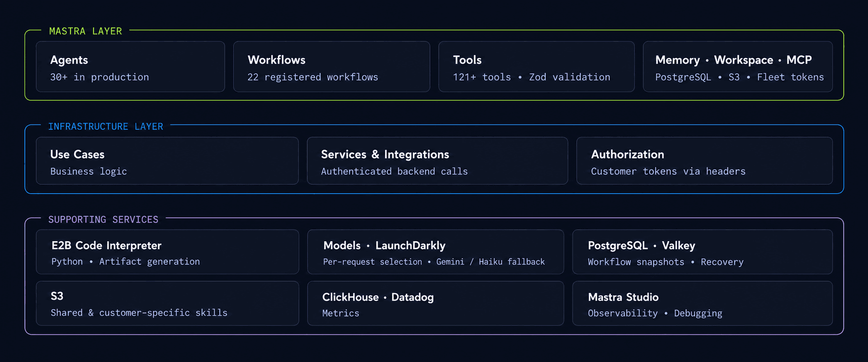
Task: Select the 'Mastra Studio' title
Action: click(623, 297)
